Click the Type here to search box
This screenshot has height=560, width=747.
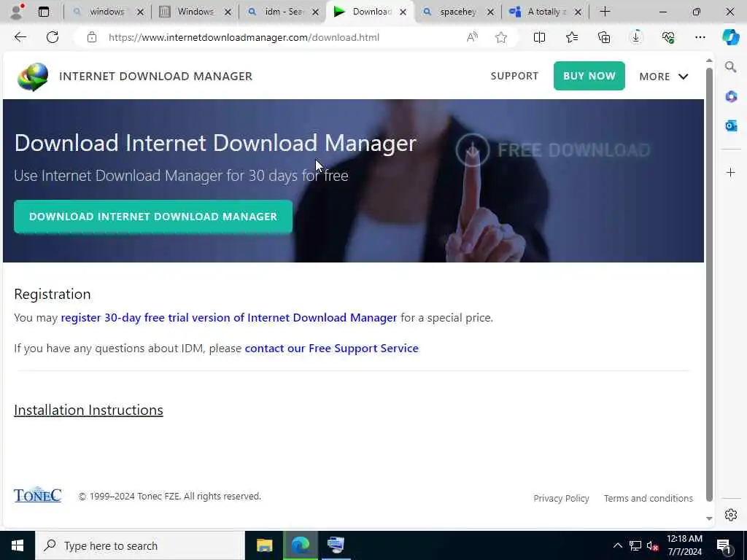(140, 545)
